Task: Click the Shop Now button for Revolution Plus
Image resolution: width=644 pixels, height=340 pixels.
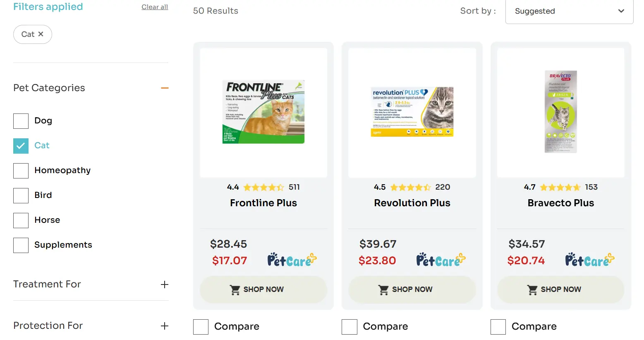Action: [x=412, y=289]
